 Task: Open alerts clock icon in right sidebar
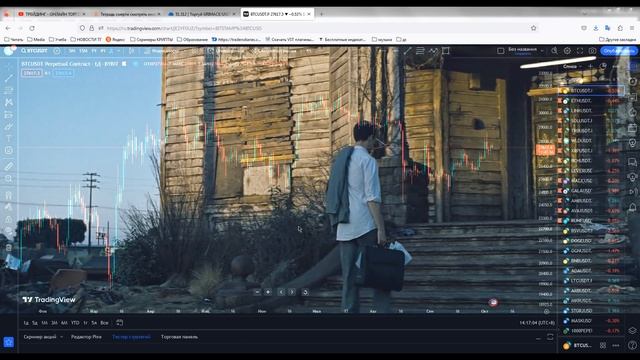[x=633, y=82]
